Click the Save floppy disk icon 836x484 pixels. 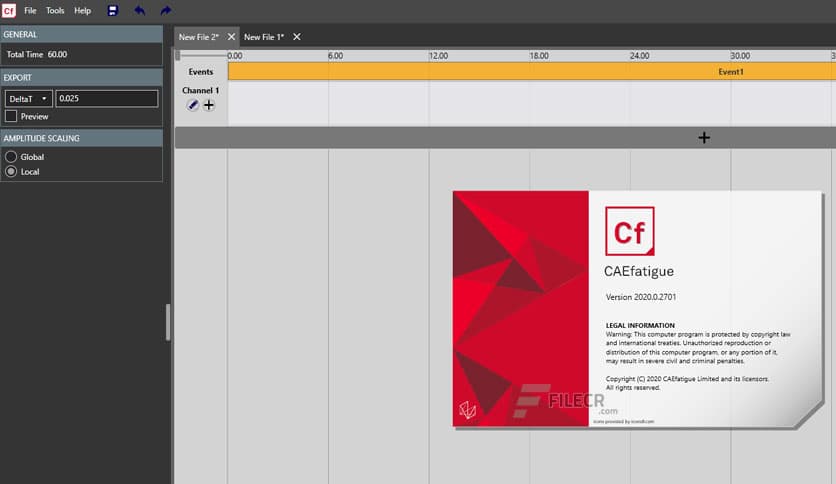tap(113, 11)
